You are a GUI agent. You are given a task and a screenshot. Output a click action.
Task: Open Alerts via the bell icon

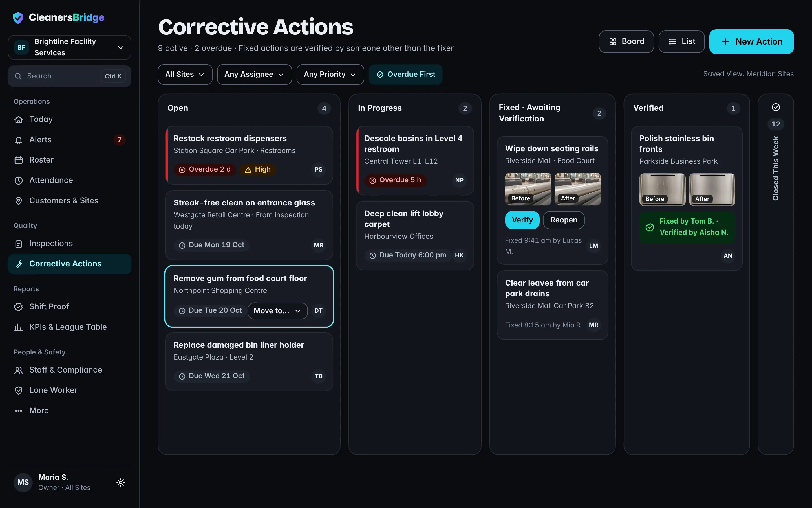coord(18,140)
